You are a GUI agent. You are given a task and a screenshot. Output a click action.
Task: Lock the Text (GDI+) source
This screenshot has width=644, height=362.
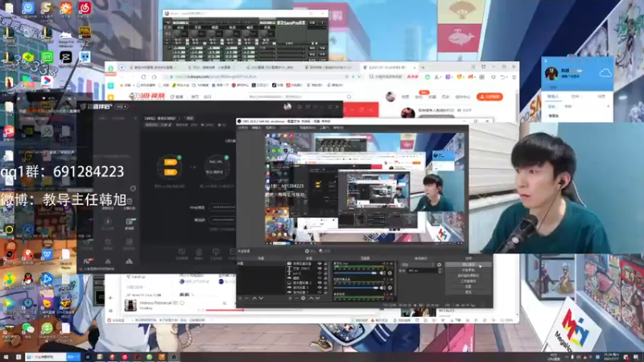click(326, 269)
